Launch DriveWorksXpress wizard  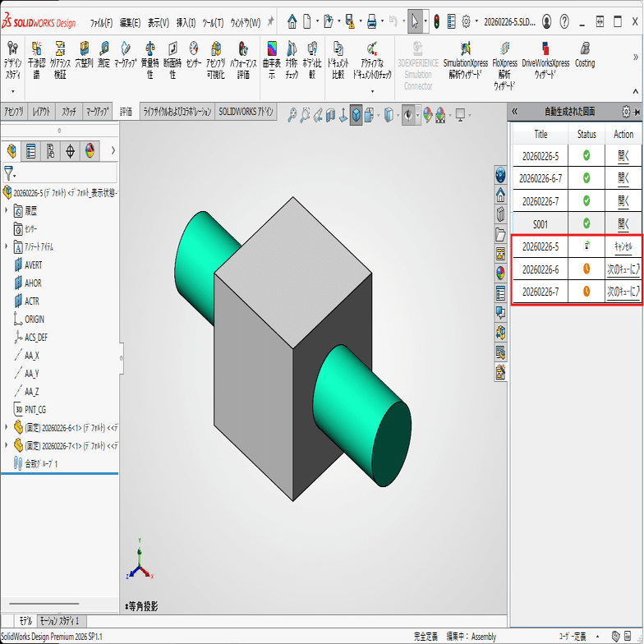point(545,61)
